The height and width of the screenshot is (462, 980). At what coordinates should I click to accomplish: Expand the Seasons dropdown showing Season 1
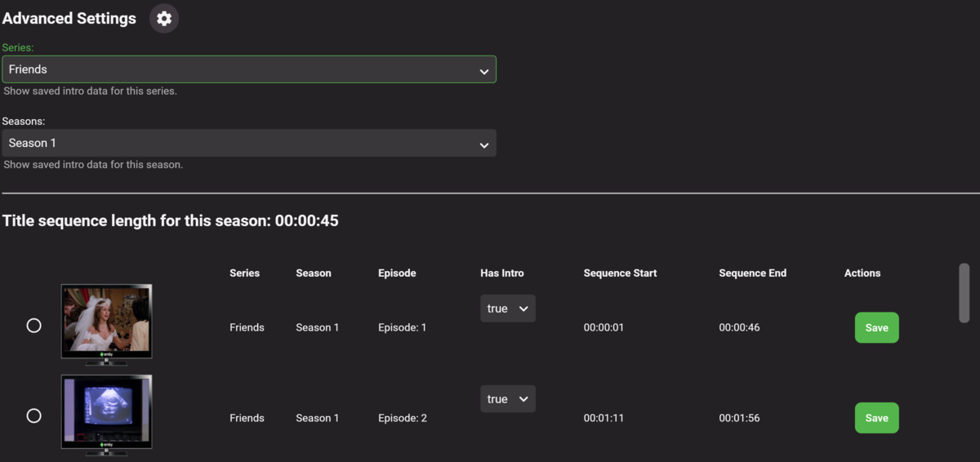tap(249, 143)
